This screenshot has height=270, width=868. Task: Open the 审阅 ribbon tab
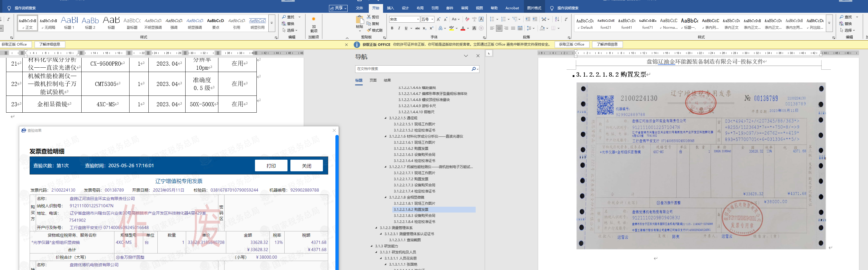[x=464, y=8]
